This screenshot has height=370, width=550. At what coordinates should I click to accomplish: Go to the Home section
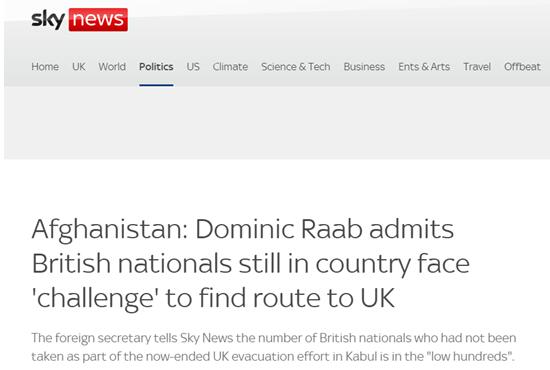tap(45, 67)
